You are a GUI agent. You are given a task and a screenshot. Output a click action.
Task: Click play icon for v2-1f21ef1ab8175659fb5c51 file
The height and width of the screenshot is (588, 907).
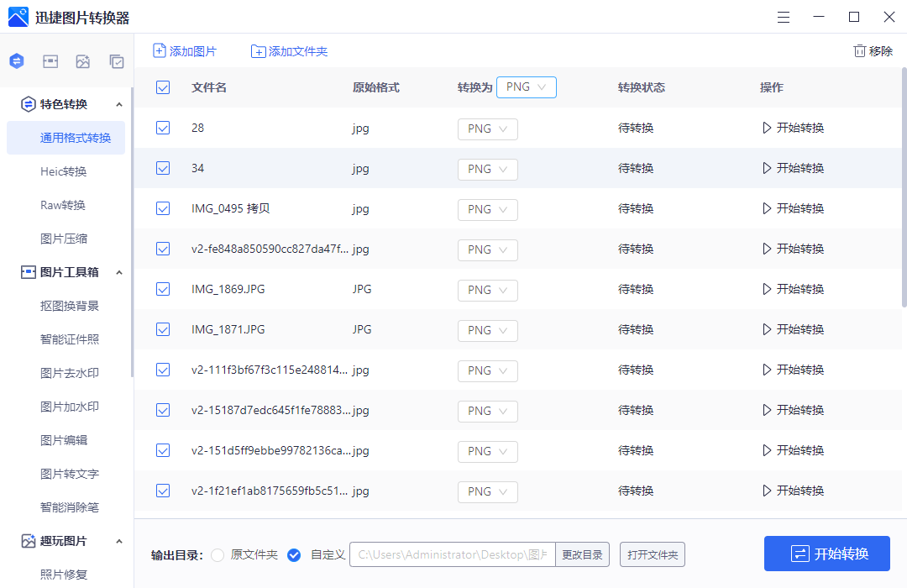tap(767, 491)
